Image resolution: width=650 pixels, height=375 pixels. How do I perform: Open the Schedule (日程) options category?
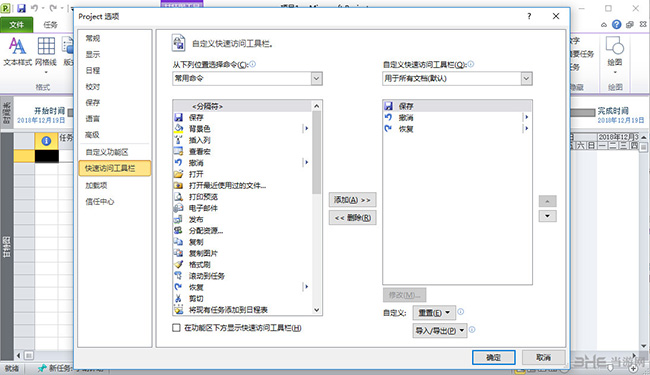93,71
